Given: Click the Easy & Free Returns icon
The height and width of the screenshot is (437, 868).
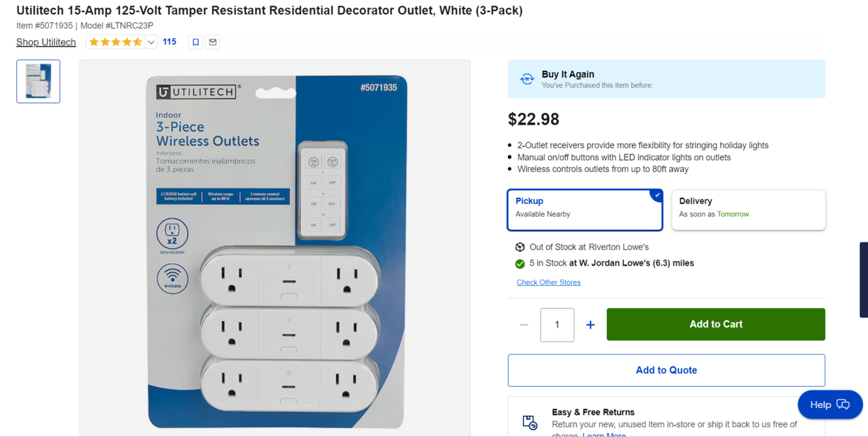Looking at the screenshot, I should (530, 422).
